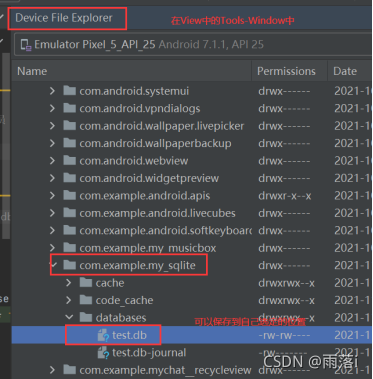The image size is (373, 379).
Task: Select the com.android.wallpaperbackup name
Action: tap(155, 144)
